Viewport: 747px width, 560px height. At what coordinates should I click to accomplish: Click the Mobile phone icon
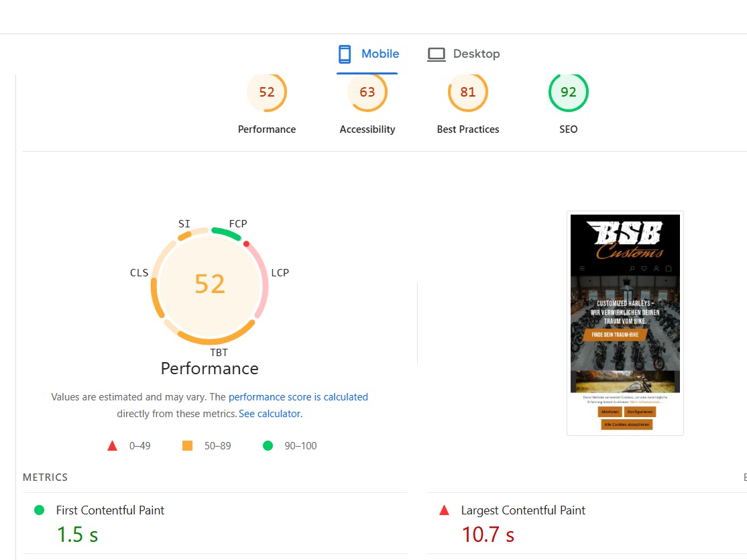345,54
